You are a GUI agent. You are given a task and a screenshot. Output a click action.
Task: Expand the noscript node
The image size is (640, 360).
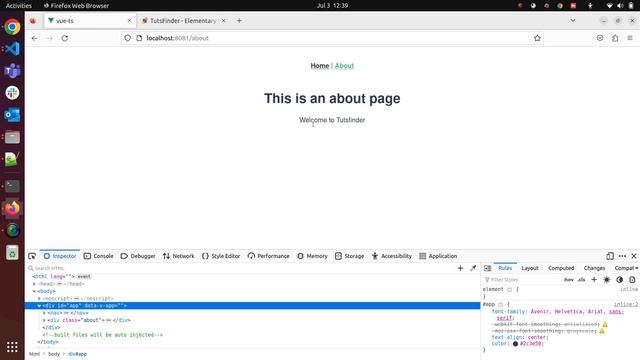pyautogui.click(x=39, y=298)
